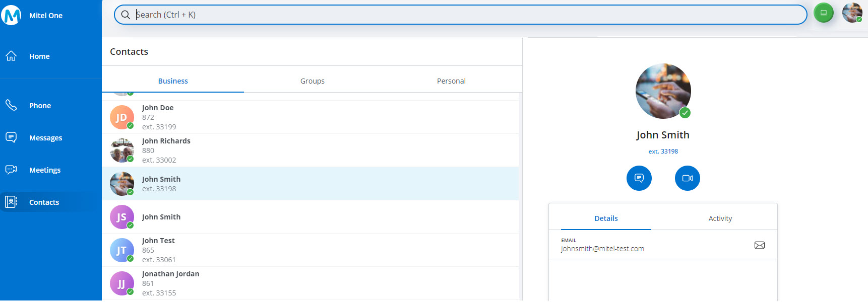
Task: Click the Mitel One logo icon
Action: (x=11, y=15)
